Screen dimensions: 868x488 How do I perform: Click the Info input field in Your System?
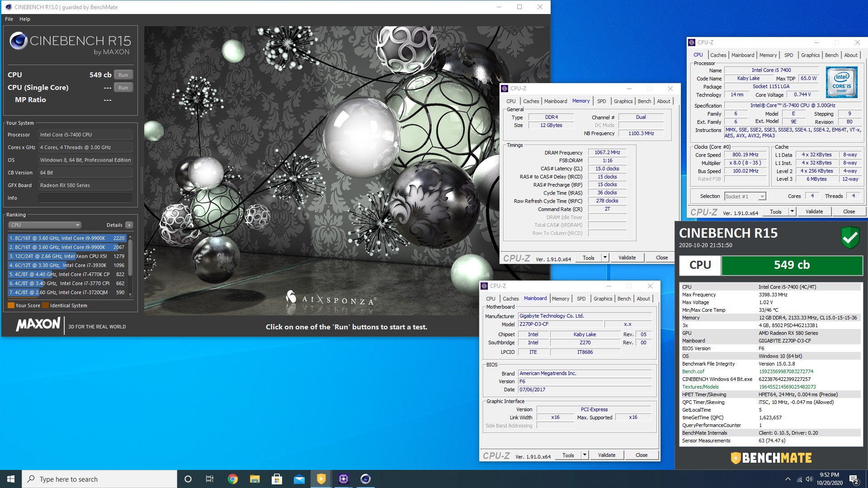[85, 198]
